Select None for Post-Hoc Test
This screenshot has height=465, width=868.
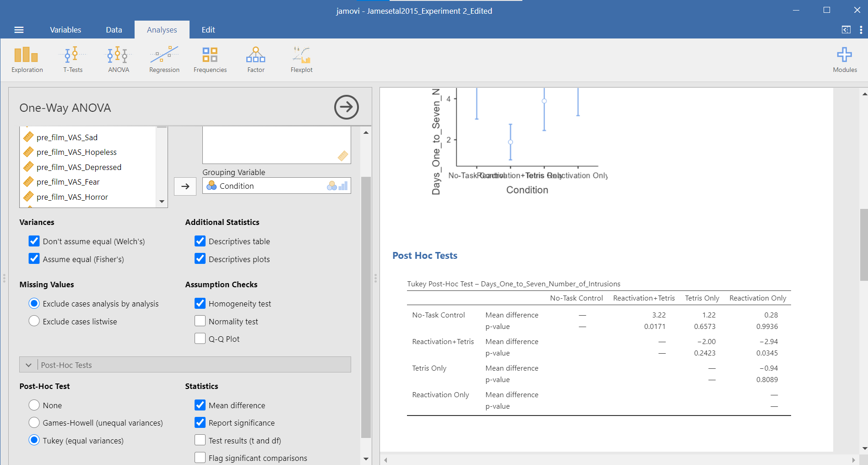(34, 405)
